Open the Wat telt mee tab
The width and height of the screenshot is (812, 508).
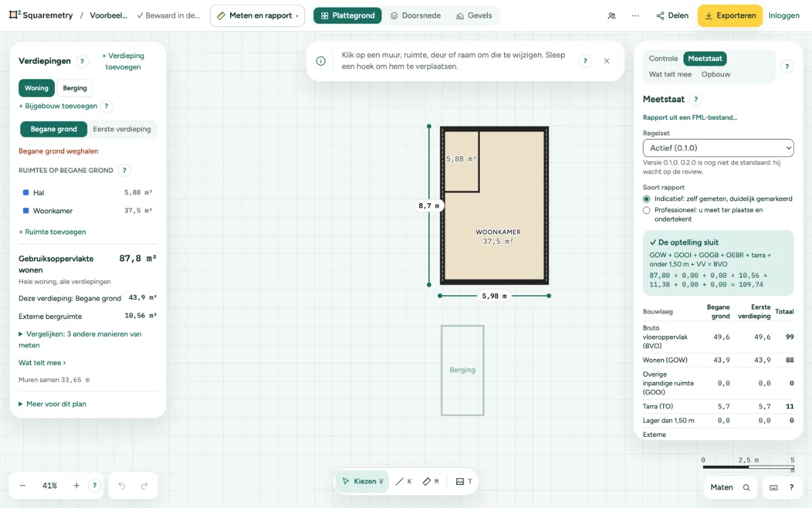[x=670, y=75]
